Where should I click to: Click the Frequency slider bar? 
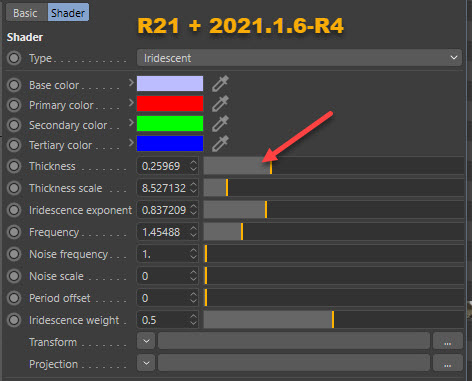point(334,232)
